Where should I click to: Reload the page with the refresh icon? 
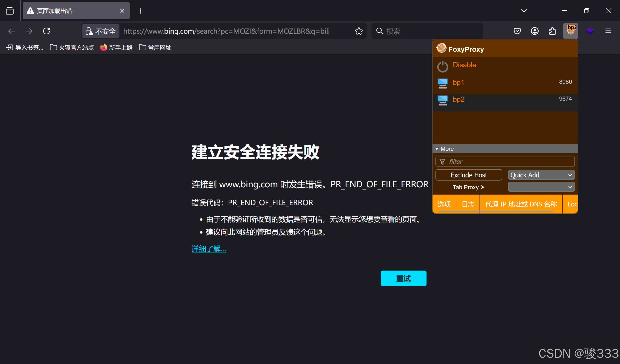click(46, 31)
